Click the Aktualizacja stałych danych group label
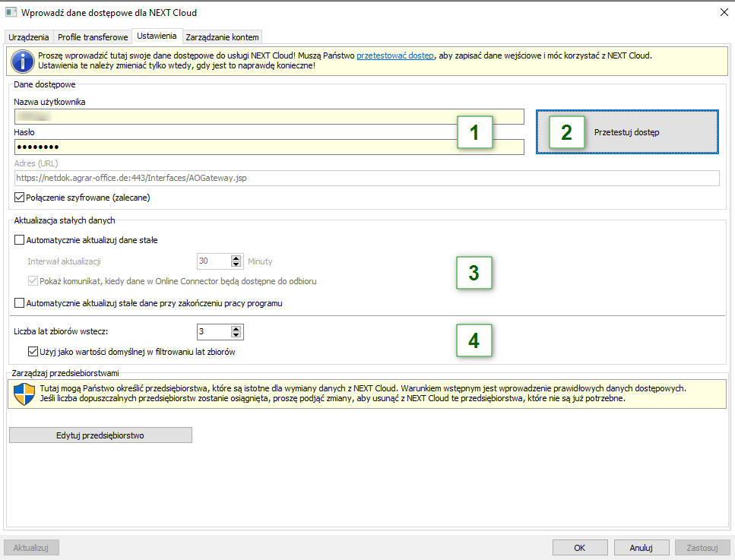The image size is (735, 560). tap(64, 220)
